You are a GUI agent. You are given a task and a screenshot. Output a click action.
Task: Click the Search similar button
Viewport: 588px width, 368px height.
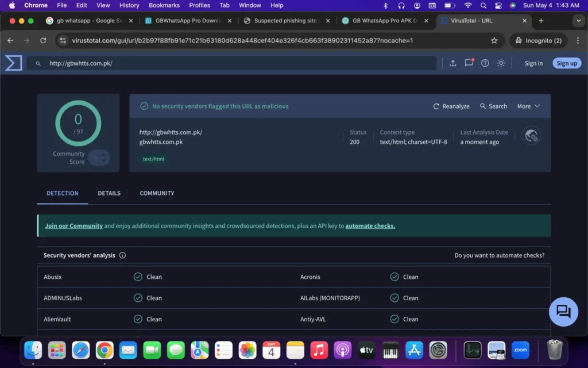click(493, 106)
